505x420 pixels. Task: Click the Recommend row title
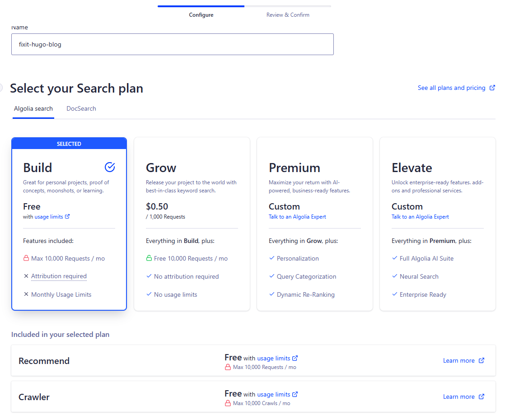tap(44, 361)
